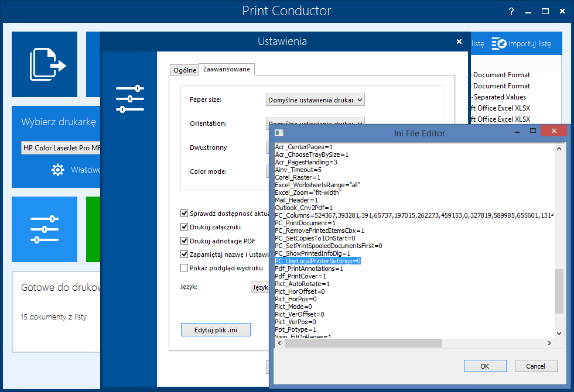Minimize the Ini File Editor window

point(517,132)
